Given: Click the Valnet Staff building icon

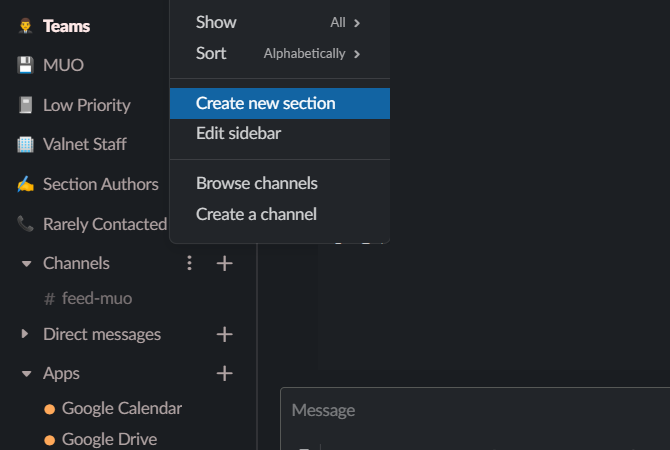Looking at the screenshot, I should 25,144.
